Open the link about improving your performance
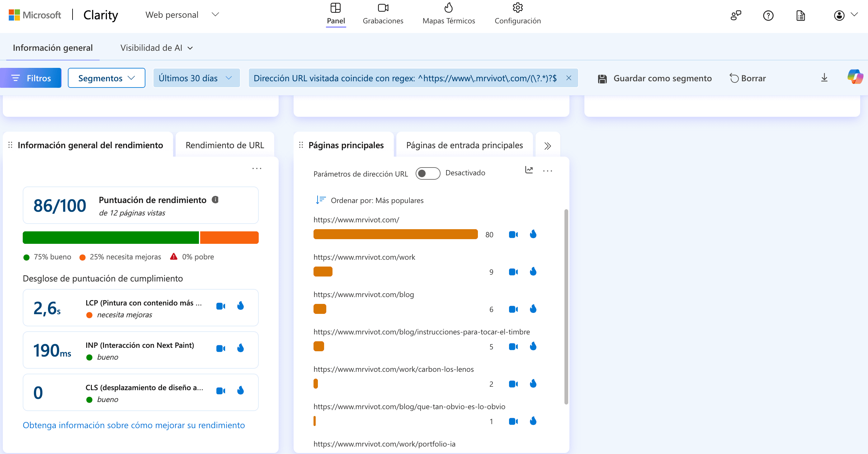This screenshot has height=454, width=868. click(x=134, y=425)
